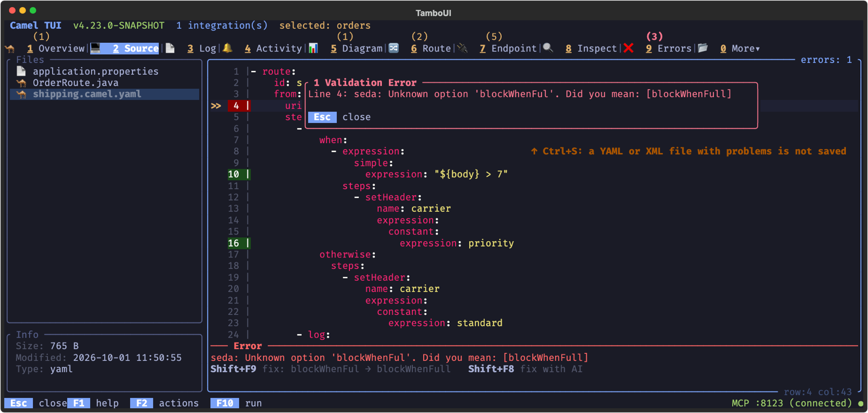
Task: Expand the More dropdown menu
Action: 740,48
